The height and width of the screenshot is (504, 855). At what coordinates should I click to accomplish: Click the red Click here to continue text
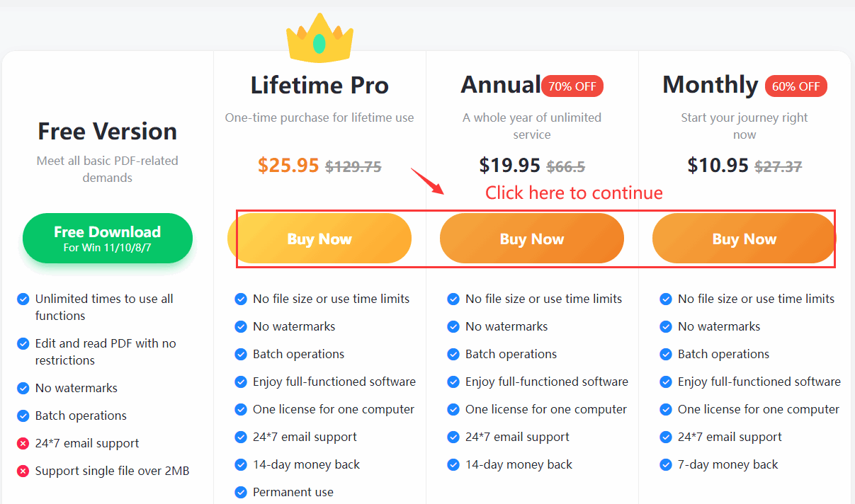tap(574, 193)
